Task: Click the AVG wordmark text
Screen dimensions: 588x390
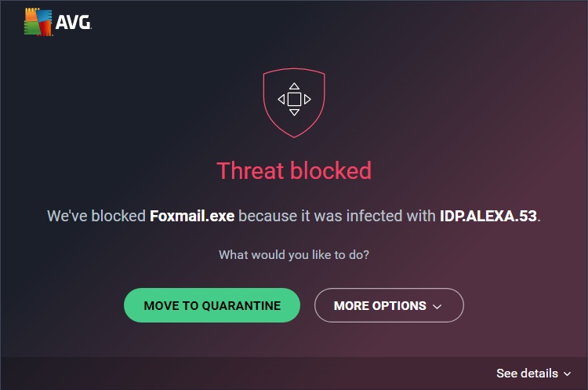Action: click(73, 24)
